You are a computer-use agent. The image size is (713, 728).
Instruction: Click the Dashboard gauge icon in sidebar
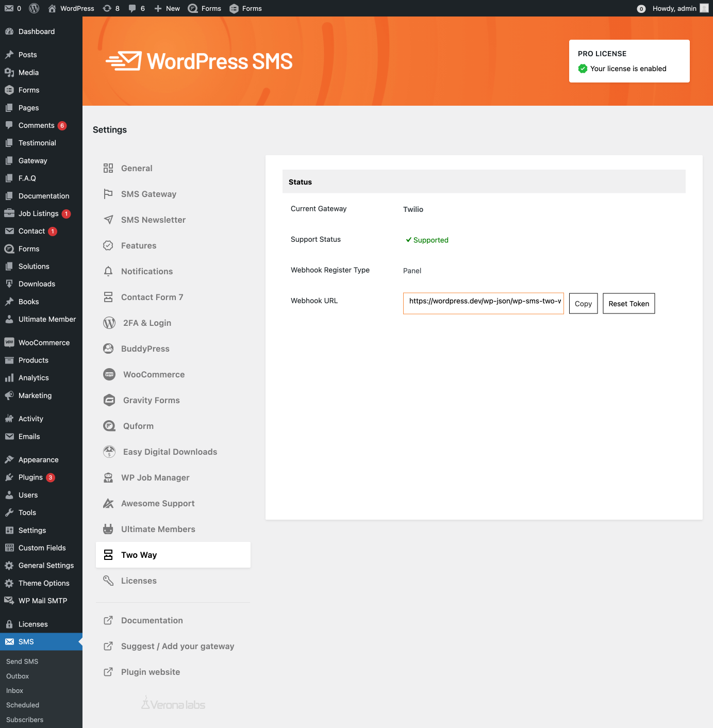[9, 31]
